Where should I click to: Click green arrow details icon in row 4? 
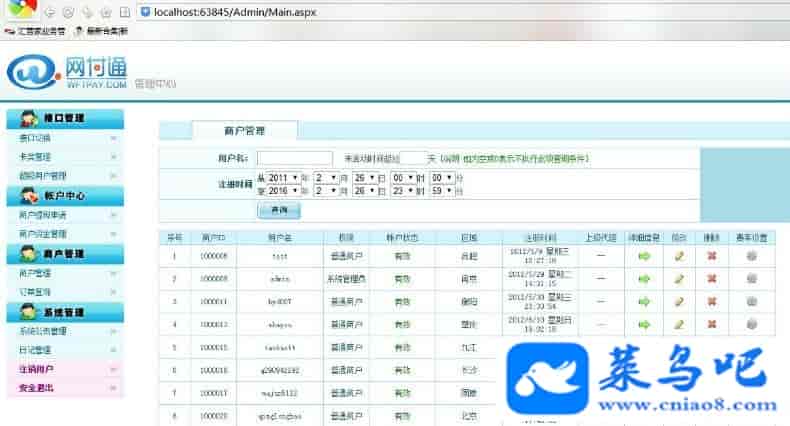coord(644,324)
